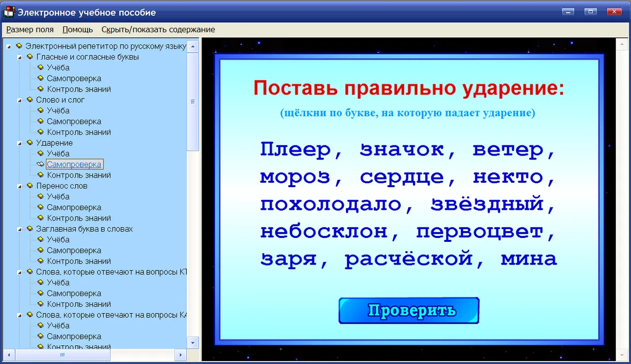This screenshot has height=364, width=631.
Task: Select the section title ending with вопросы КА
Action: point(111,315)
